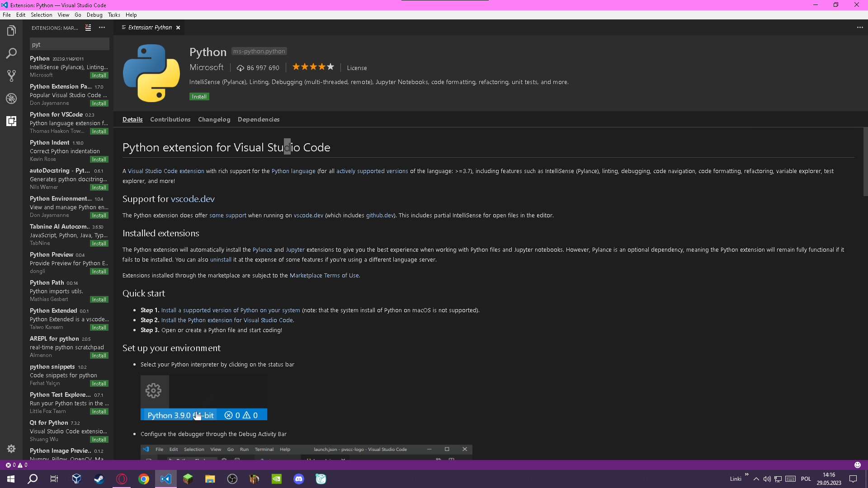The width and height of the screenshot is (868, 488).
Task: Click the five-star rating of Python extension
Action: 313,67
